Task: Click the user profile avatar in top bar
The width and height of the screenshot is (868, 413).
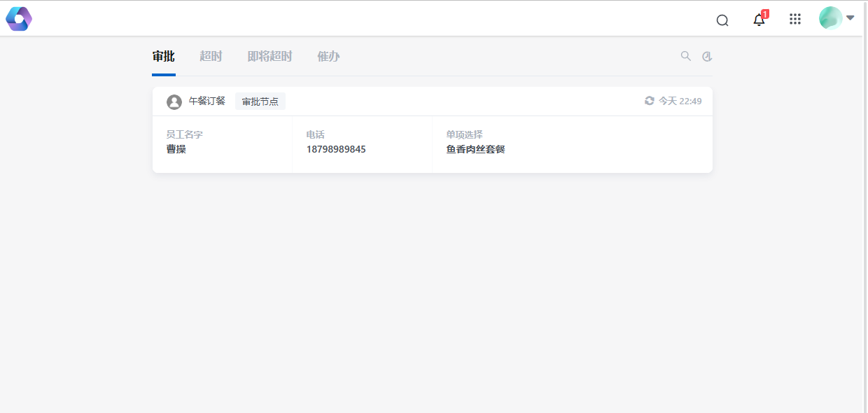Action: [x=830, y=18]
